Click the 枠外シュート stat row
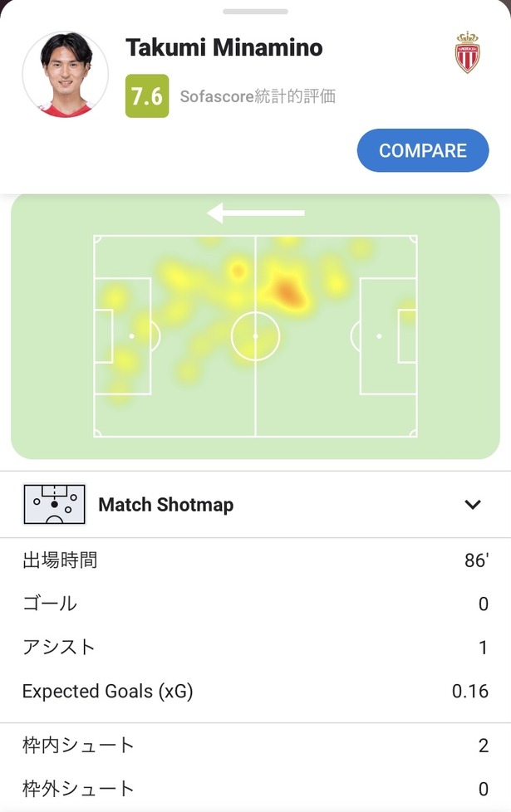Screen dimensions: 511x812 pyautogui.click(x=256, y=789)
